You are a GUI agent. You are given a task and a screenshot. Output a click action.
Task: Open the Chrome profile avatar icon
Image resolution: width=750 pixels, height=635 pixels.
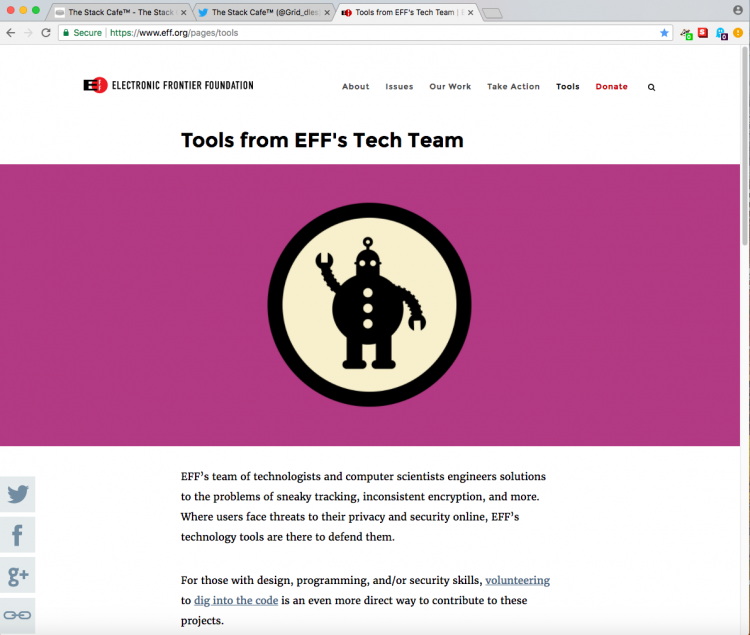point(738,10)
